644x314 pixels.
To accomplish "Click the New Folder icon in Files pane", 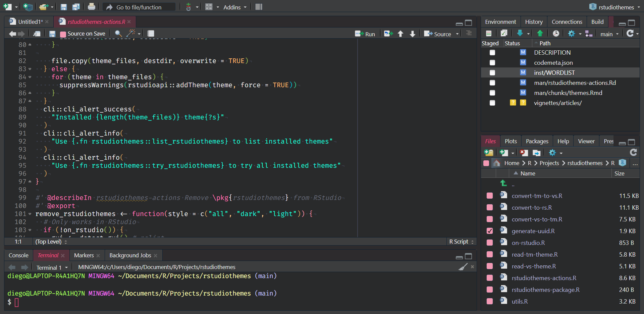I will pyautogui.click(x=489, y=153).
